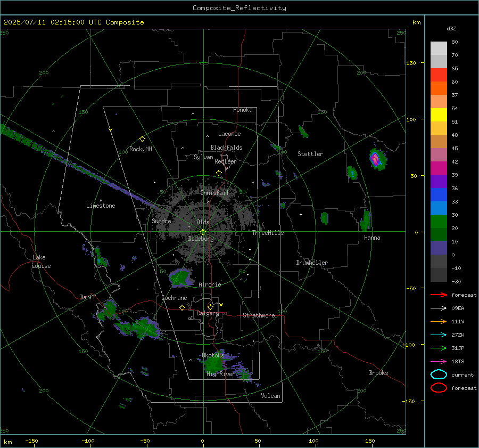Click the Ponoka town label
This screenshot has width=479, height=448.
click(x=243, y=110)
